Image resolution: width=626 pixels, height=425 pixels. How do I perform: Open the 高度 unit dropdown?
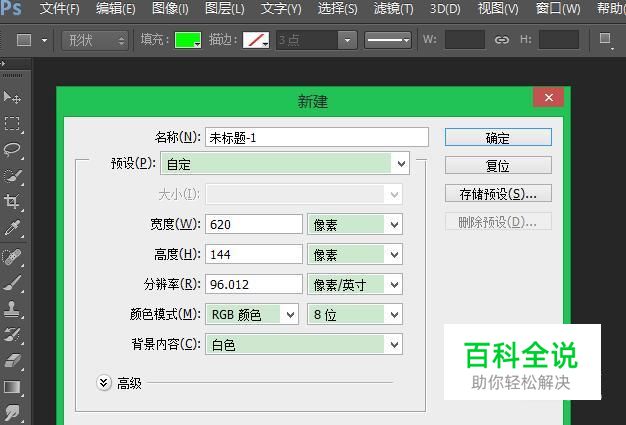pyautogui.click(x=355, y=255)
